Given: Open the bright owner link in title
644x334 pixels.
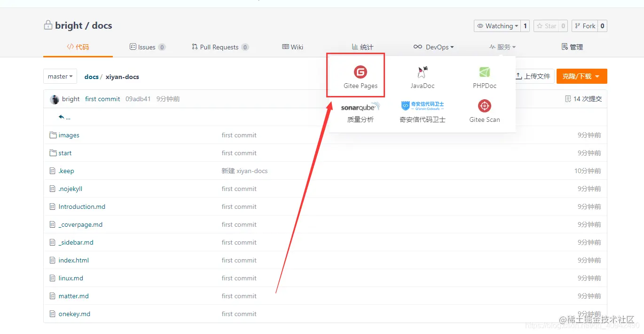Looking at the screenshot, I should click(69, 25).
